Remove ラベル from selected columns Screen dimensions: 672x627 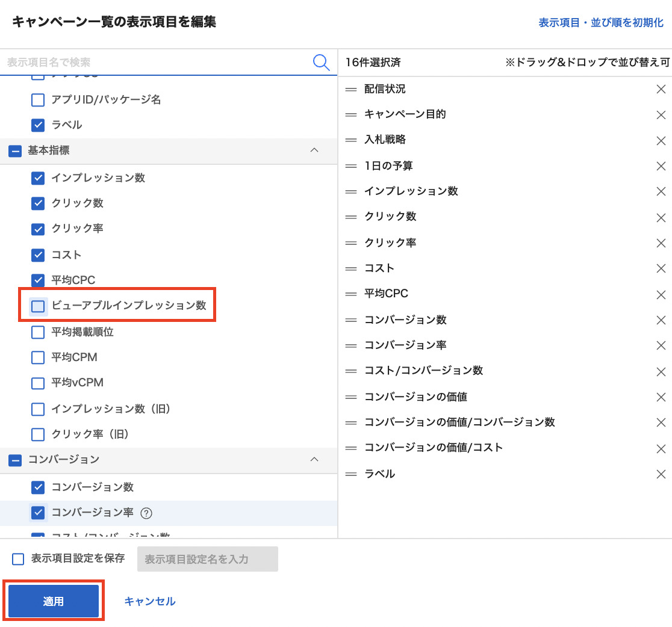(661, 474)
